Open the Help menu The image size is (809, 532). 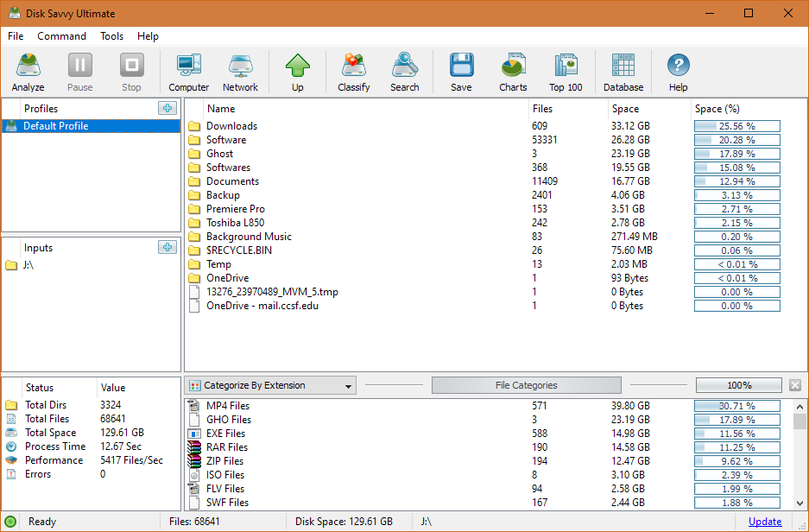pyautogui.click(x=149, y=36)
